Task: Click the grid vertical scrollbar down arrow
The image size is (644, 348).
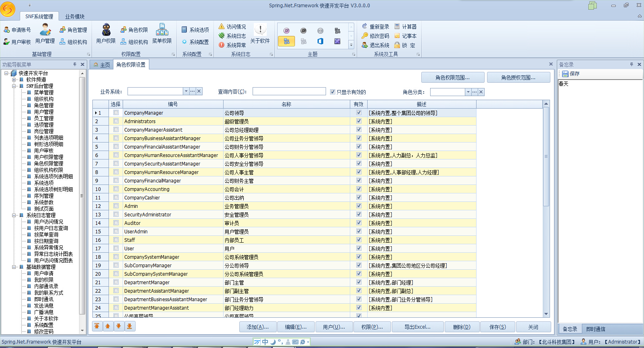Action: tap(546, 314)
